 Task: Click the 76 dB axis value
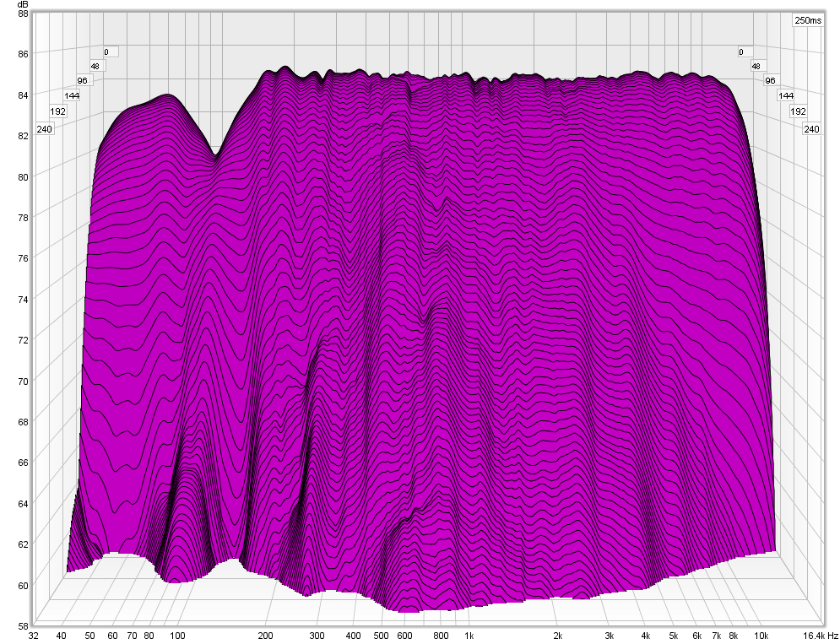pos(23,257)
